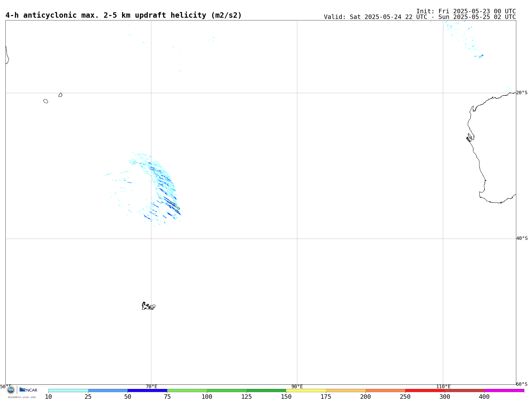Click the NCAR logo
Image resolution: width=532 pixels, height=400 pixels.
28,389
